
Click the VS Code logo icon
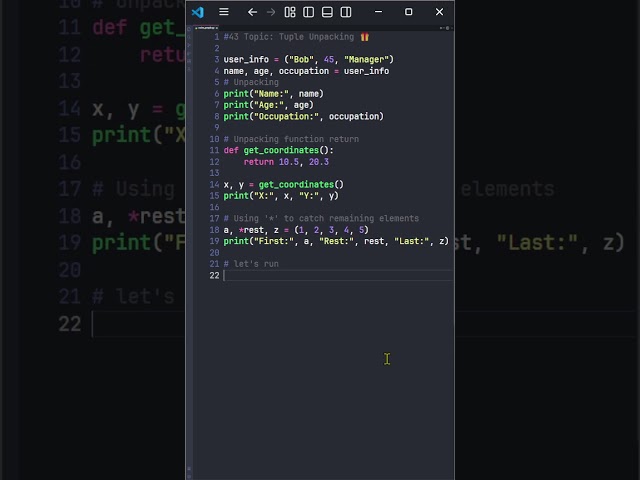(198, 12)
